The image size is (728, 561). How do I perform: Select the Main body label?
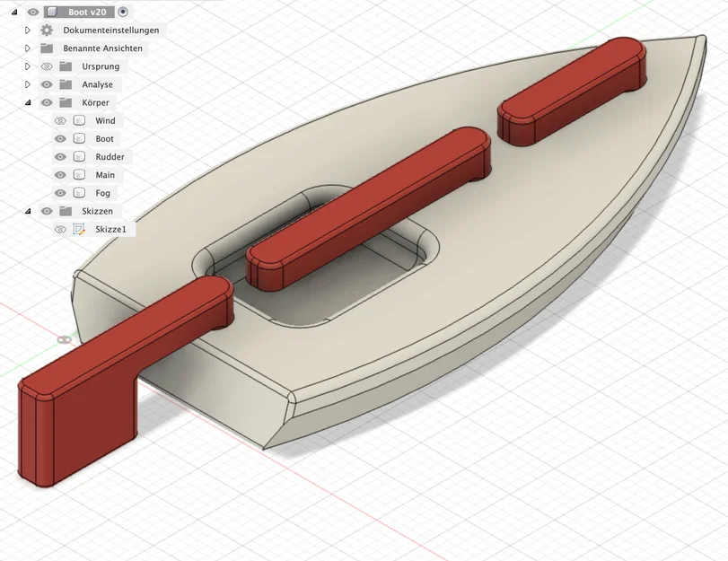(x=105, y=175)
